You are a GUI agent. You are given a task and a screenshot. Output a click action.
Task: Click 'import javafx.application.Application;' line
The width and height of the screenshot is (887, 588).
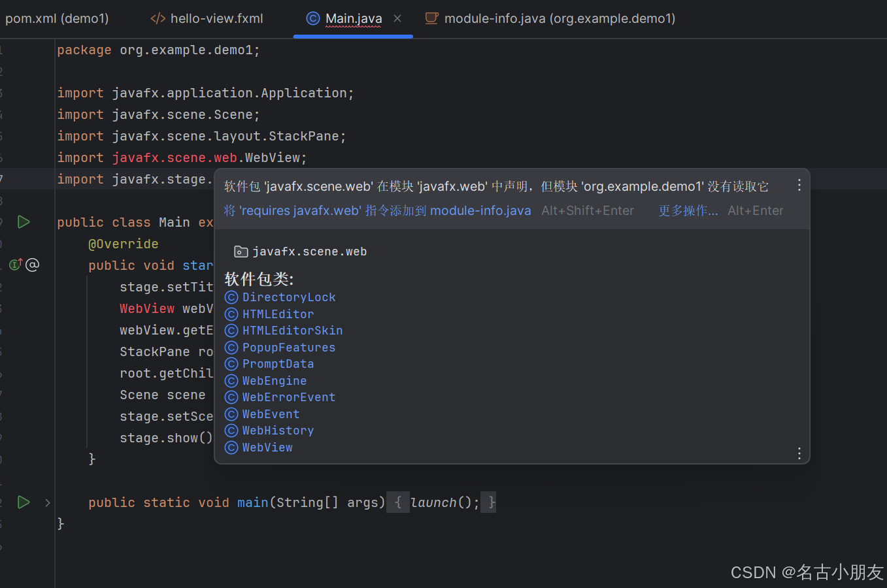click(205, 93)
